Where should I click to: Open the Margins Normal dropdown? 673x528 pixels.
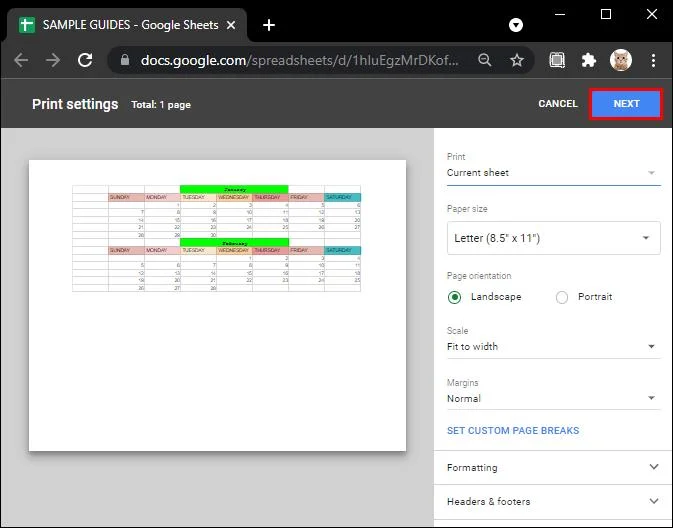[x=553, y=399]
